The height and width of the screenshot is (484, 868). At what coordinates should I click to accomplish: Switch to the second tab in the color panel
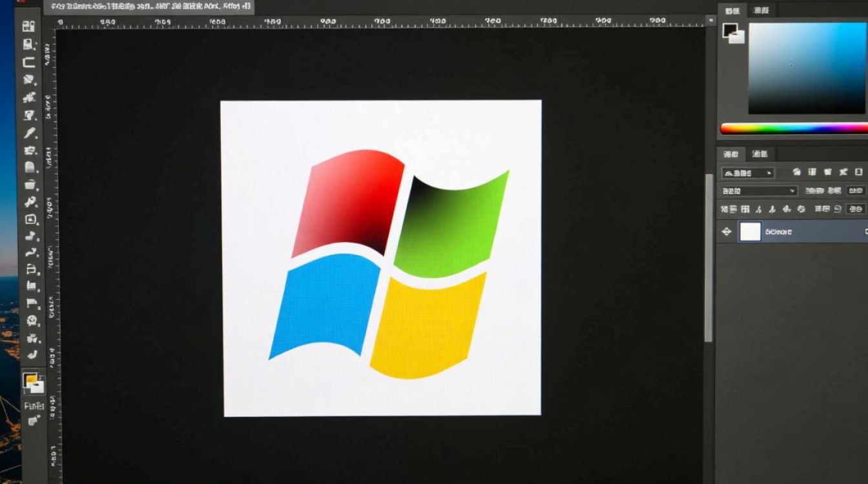point(761,10)
